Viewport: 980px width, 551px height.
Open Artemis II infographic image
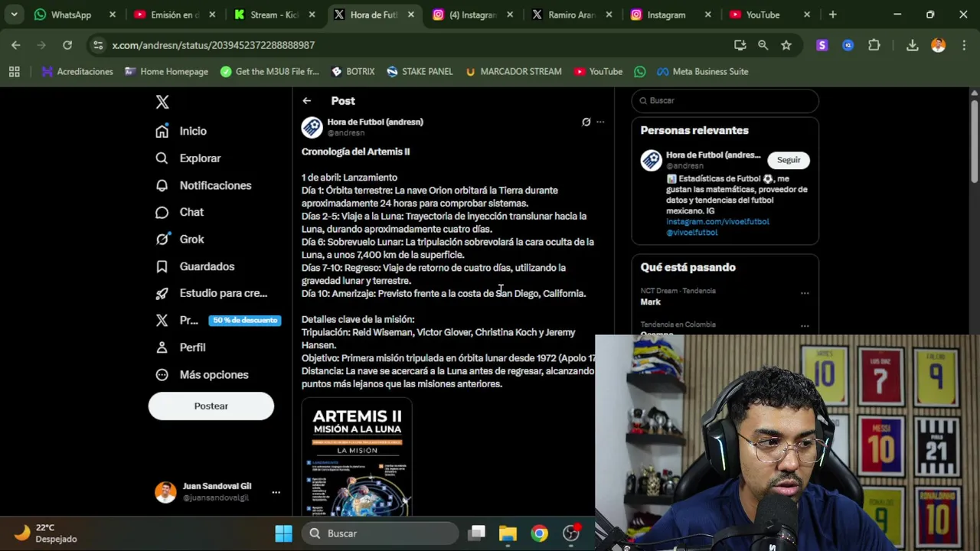[x=357, y=457]
